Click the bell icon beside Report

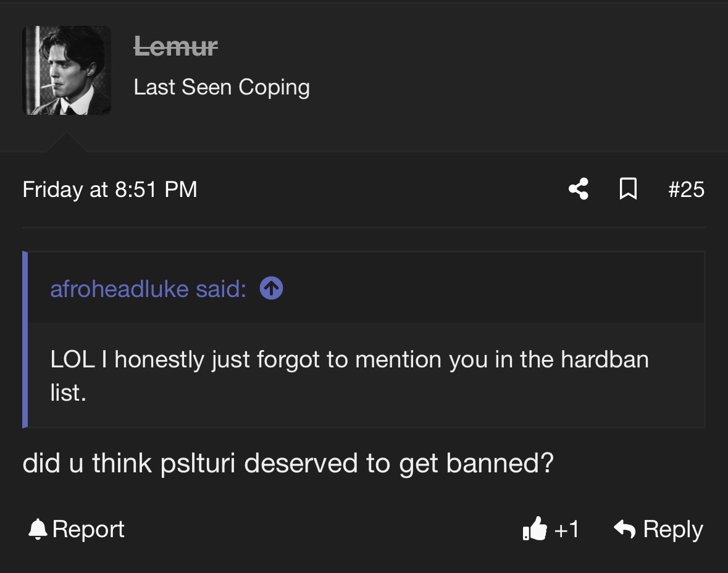pyautogui.click(x=38, y=529)
